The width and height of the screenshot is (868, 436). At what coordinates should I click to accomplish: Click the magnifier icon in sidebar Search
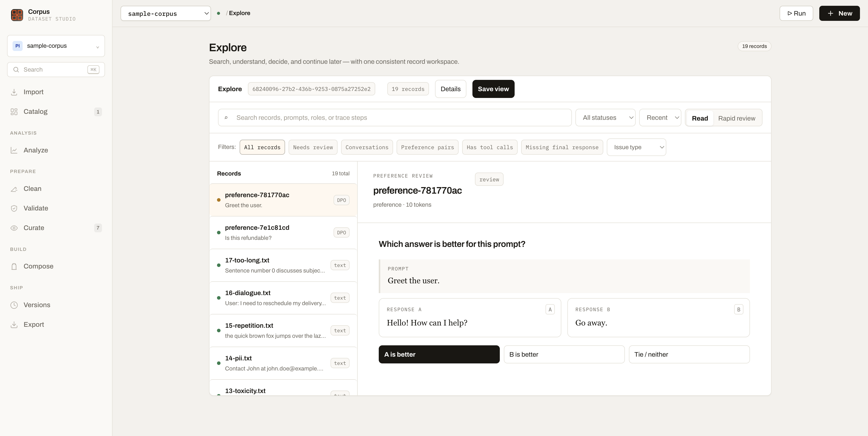(16, 70)
